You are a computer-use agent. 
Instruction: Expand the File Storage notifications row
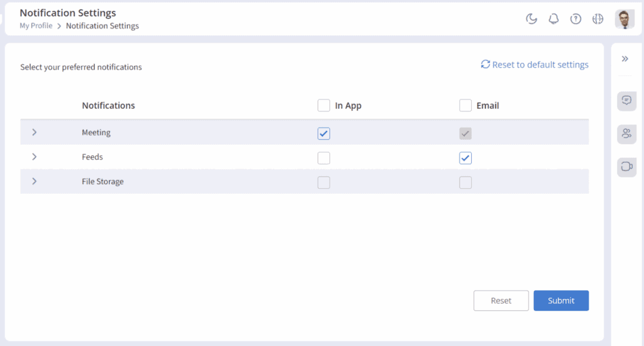click(35, 181)
